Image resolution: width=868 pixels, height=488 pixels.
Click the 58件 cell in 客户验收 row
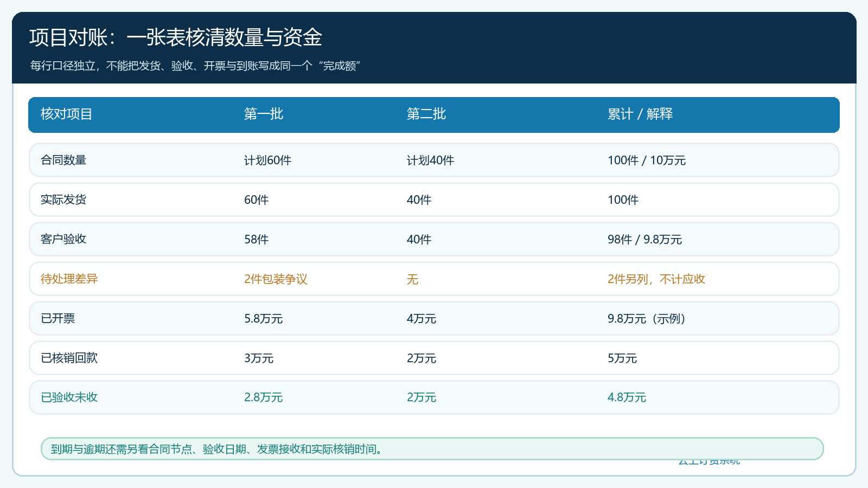(256, 240)
